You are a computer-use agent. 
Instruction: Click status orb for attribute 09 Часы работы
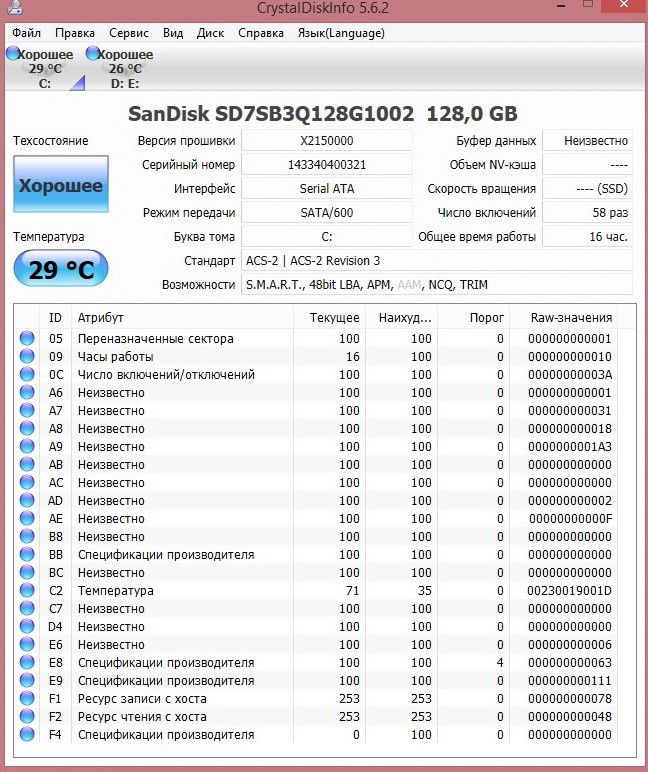point(27,356)
